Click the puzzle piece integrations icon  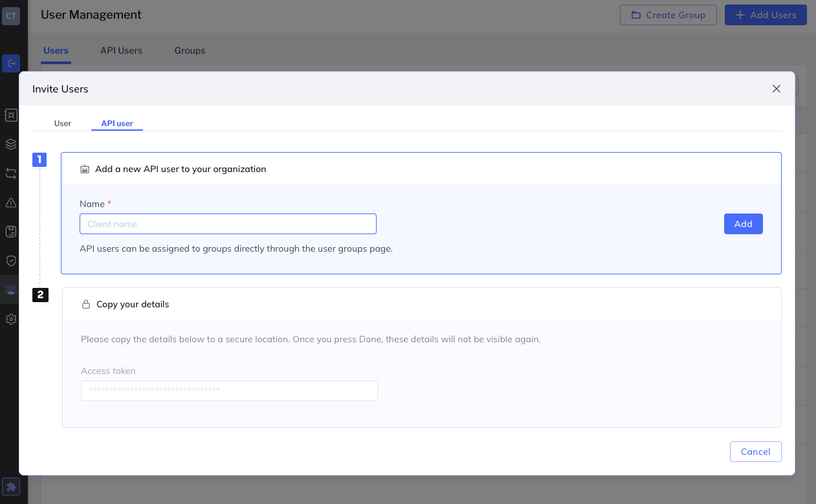pos(11,487)
